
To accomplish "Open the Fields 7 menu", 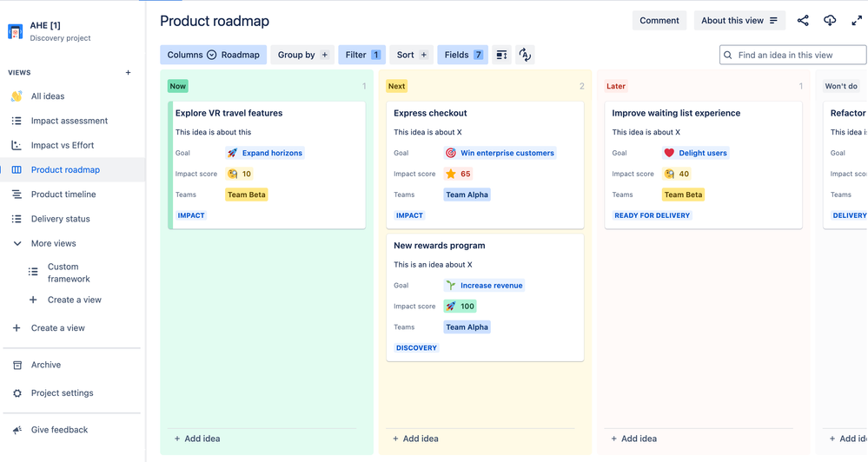I will coord(463,55).
